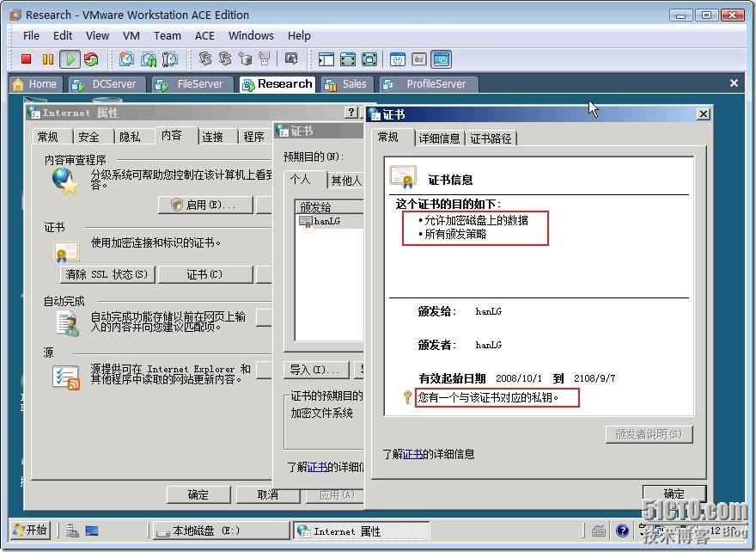Click the 导入(I)... button
Image resolution: width=756 pixels, height=552 pixels.
[x=316, y=370]
